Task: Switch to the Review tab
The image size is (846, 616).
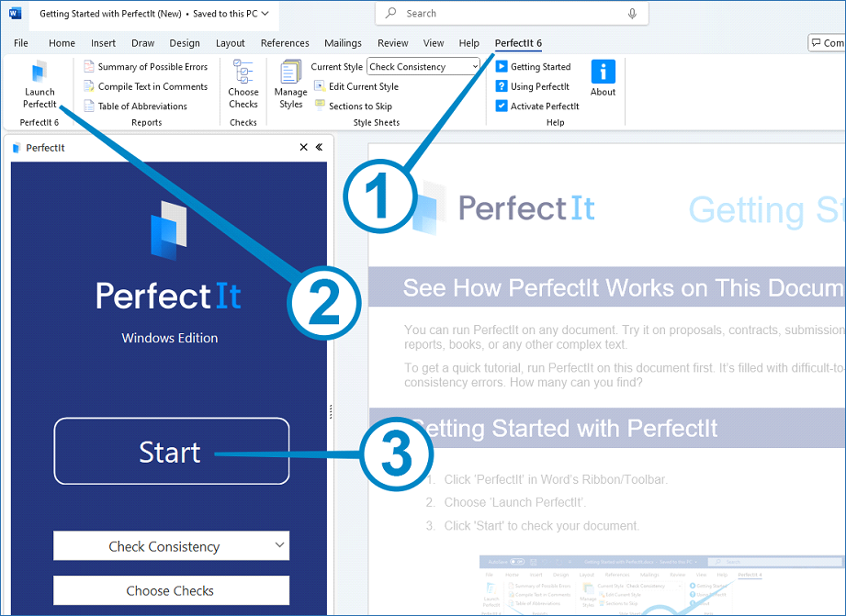Action: pos(393,43)
